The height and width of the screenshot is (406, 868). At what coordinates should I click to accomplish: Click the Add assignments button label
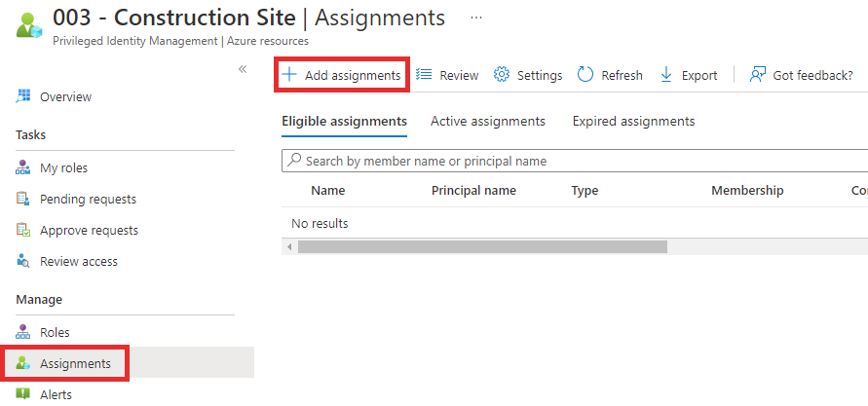point(353,75)
